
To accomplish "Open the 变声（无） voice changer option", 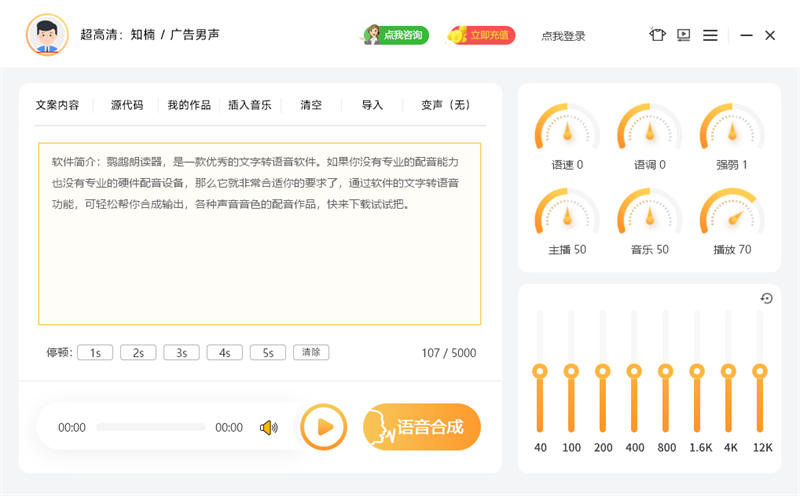I will tap(445, 105).
